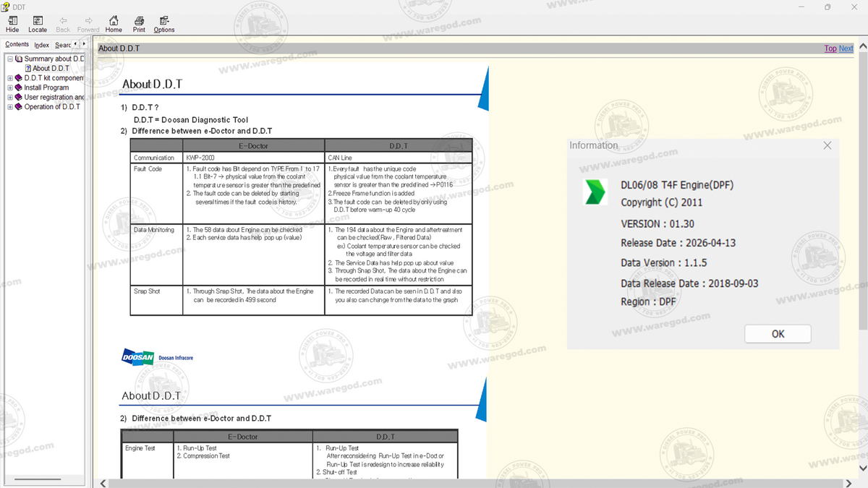This screenshot has width=868, height=488.
Task: Click the 'Fault Code' table row label
Action: [x=148, y=168]
